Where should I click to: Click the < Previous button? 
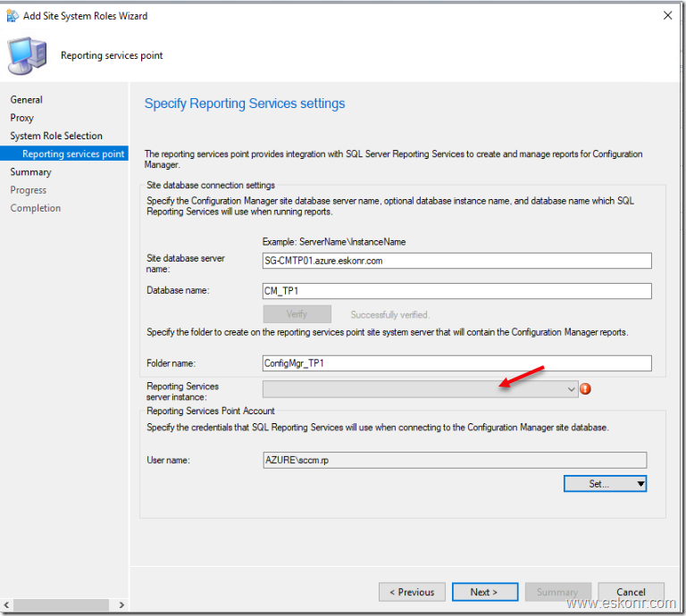tap(412, 592)
